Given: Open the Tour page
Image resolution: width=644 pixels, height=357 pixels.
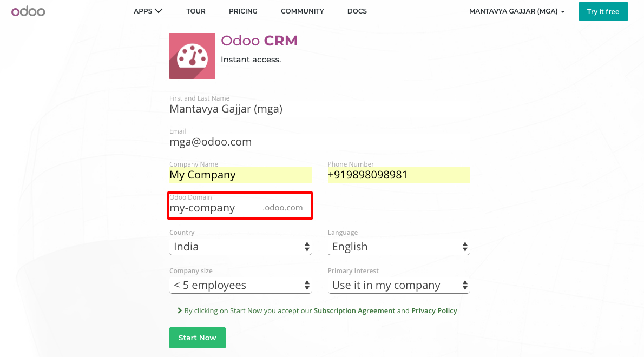Looking at the screenshot, I should pos(196,11).
